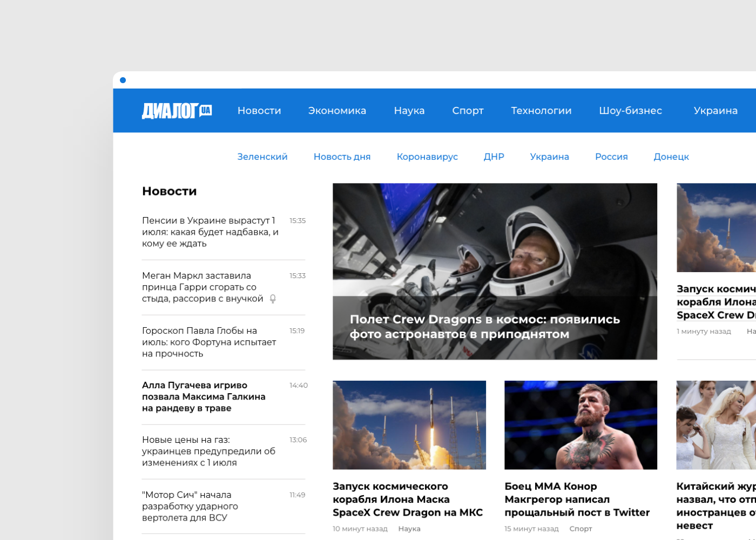Open the Спорт category tag under McGregor article
This screenshot has width=756, height=540.
[x=580, y=529]
